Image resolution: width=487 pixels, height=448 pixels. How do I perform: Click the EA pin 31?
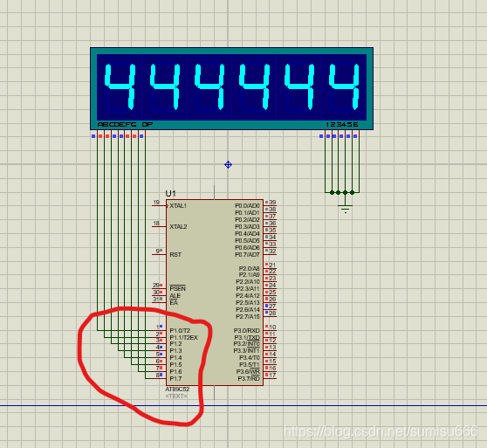(x=160, y=300)
